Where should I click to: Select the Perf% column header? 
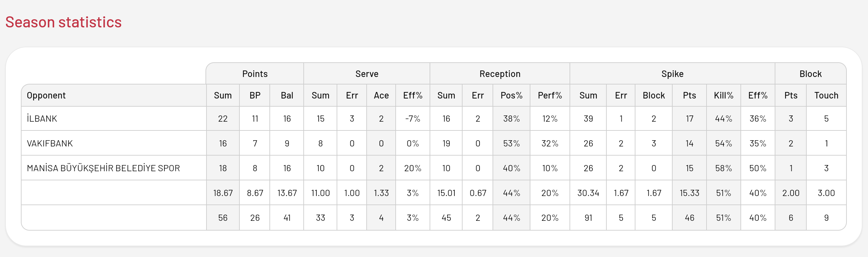pos(550,96)
